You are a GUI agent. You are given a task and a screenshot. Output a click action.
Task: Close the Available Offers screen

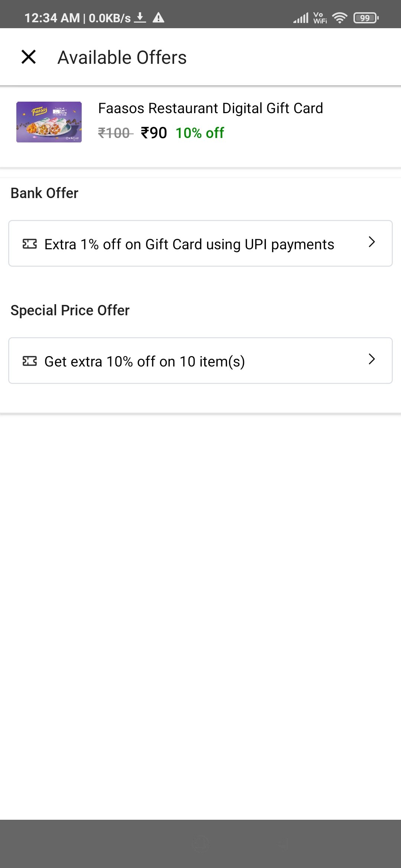tap(29, 57)
